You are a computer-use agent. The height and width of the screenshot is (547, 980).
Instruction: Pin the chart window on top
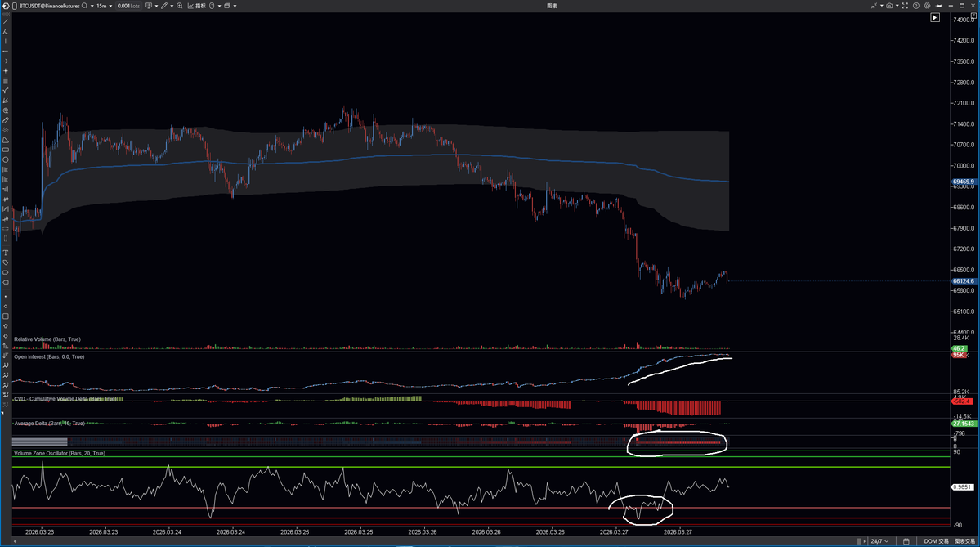pyautogui.click(x=939, y=6)
